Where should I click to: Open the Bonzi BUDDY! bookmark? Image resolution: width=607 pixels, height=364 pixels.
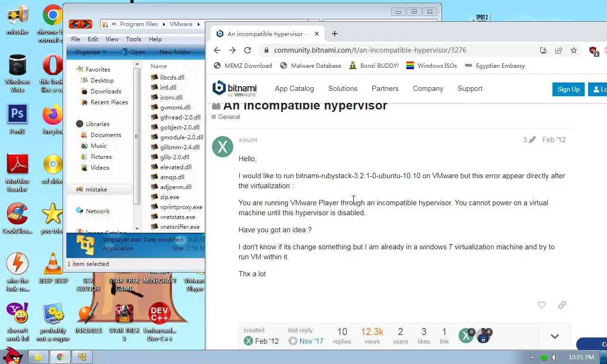tap(374, 66)
